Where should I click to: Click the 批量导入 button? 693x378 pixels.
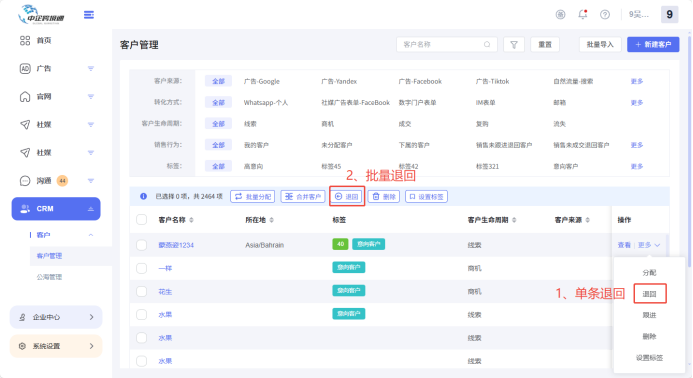pyautogui.click(x=600, y=44)
